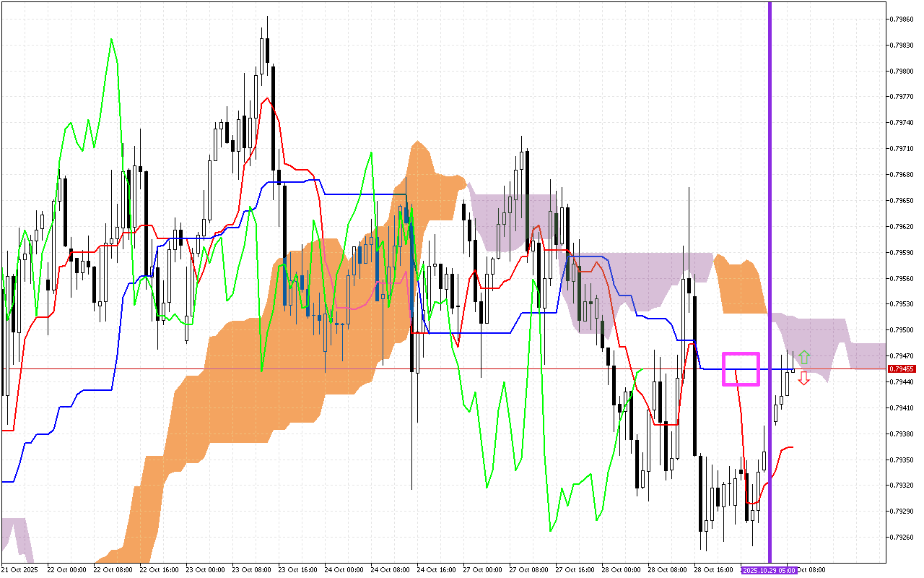
Task: Click the 0.79260 price axis label
Action: [x=903, y=537]
